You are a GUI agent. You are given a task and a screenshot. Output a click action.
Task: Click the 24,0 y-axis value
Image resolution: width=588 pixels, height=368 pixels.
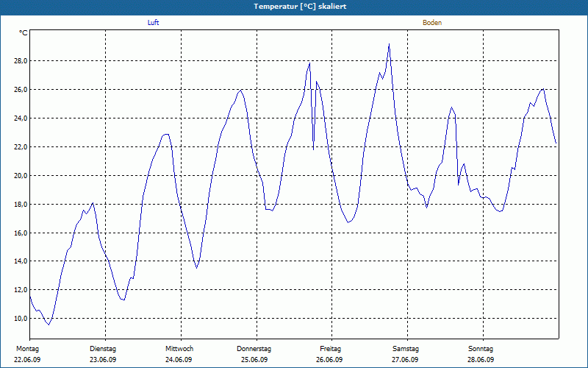[x=21, y=118]
